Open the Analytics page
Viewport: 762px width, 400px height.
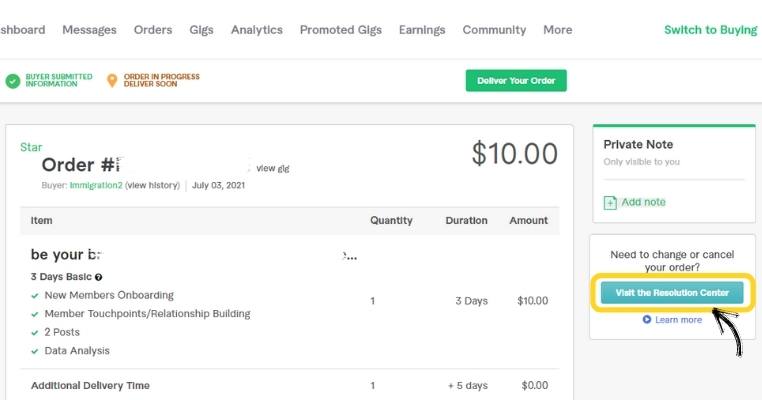coord(256,30)
